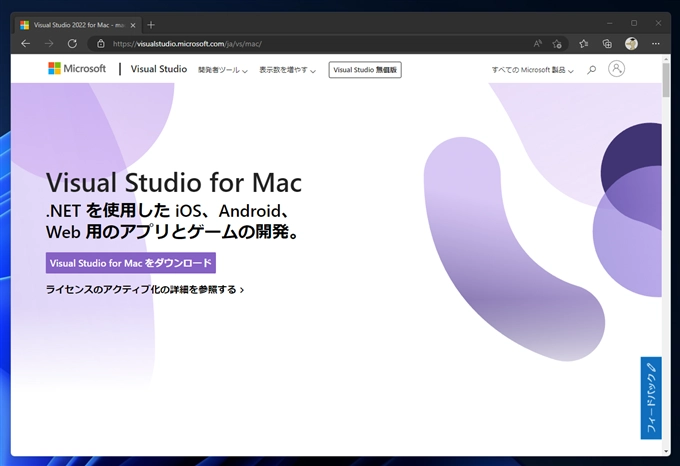Click Visual Studio for Mac をダウンロード button

(x=131, y=263)
